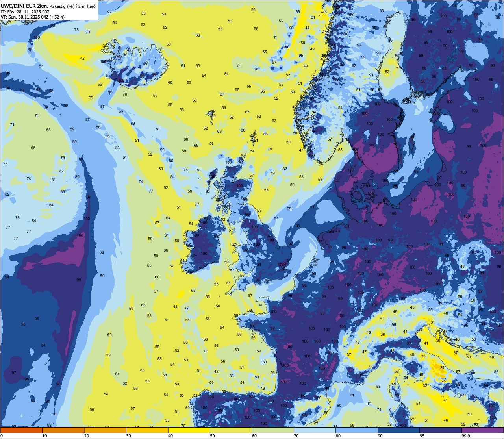Click the humidity value '31' near the Alps
Screen dimensions: 504x439
click(433, 322)
